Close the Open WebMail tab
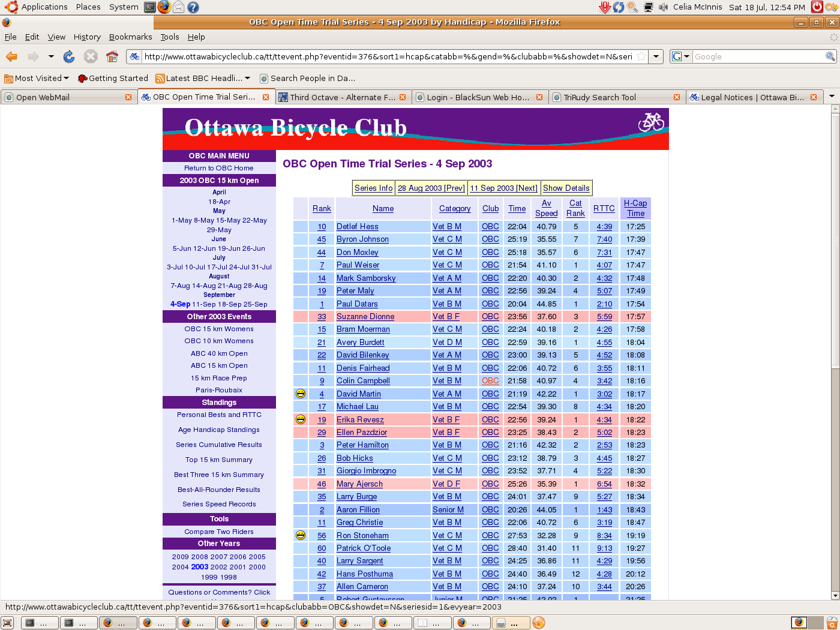 click(128, 97)
